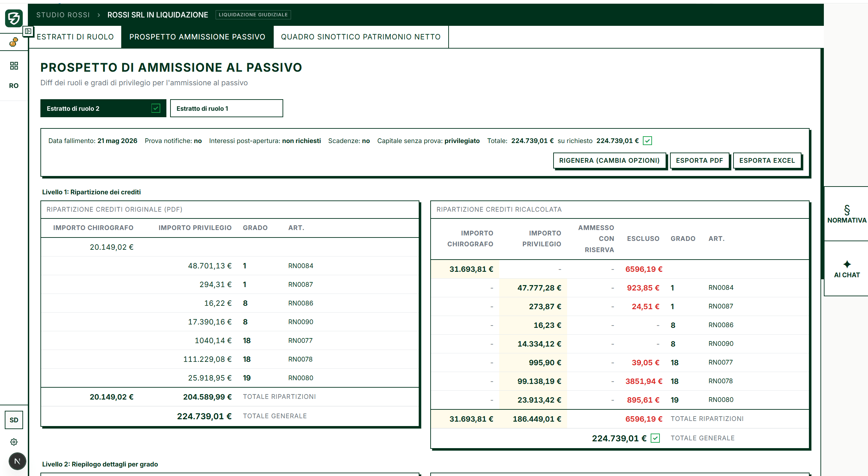Click original chirografo amount 20.149,02 € first row
Screen dimensions: 868x476
click(111, 247)
